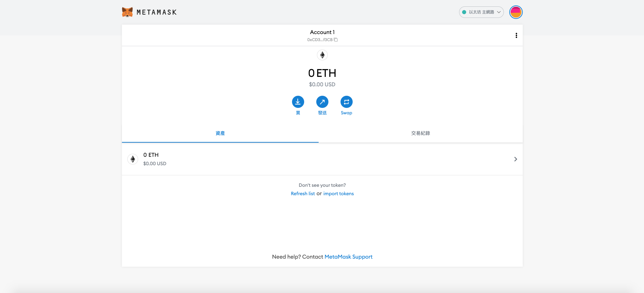The width and height of the screenshot is (644, 293).
Task: Open the account avatar menu
Action: (x=516, y=12)
